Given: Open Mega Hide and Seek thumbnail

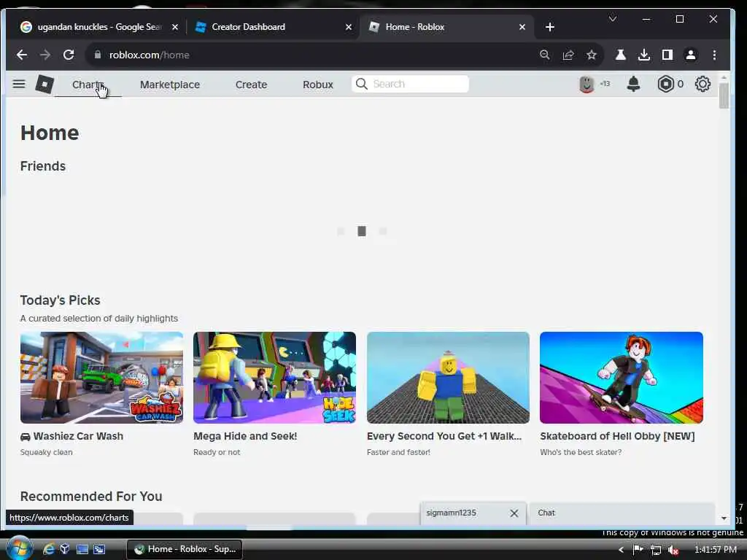Looking at the screenshot, I should pos(274,378).
